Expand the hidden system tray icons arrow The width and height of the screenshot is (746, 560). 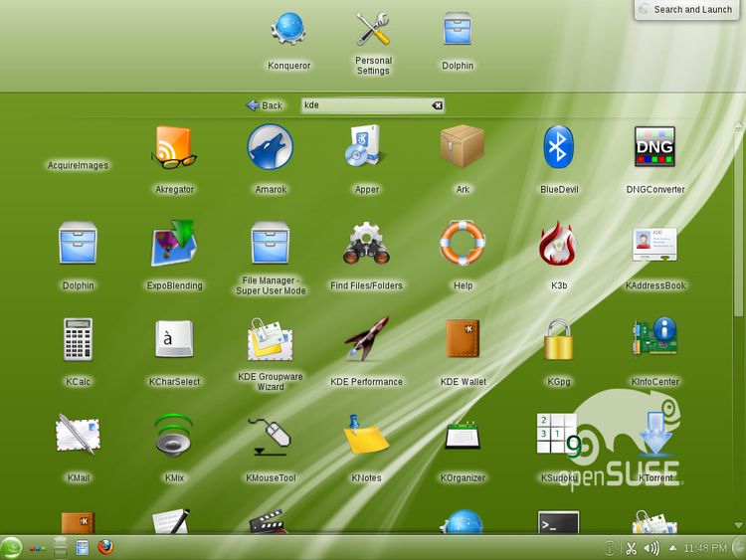click(673, 548)
